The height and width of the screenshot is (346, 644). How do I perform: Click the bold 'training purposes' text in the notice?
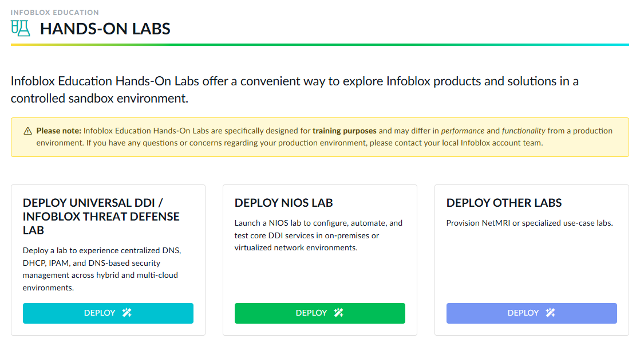point(344,131)
